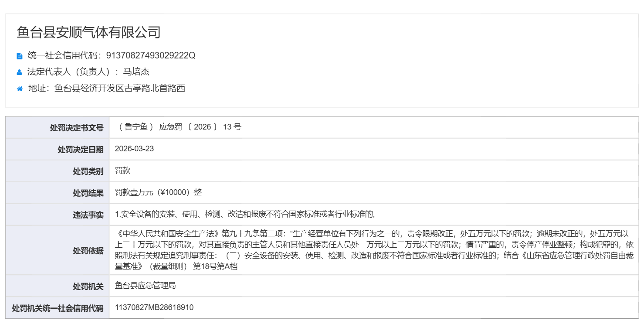The width and height of the screenshot is (644, 324).
Task: Click the 处罚类别 row label
Action: point(88,171)
